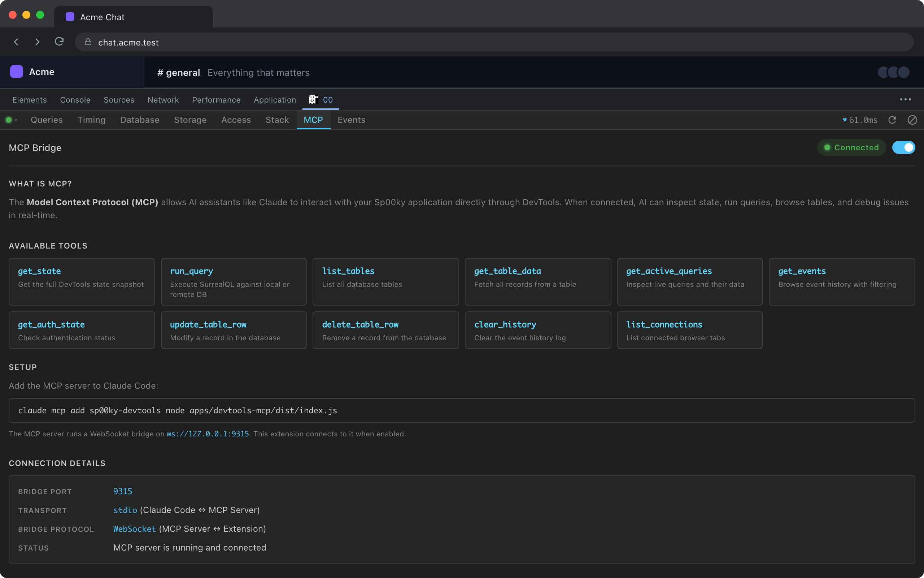The width and height of the screenshot is (924, 578).
Task: Click the "Everything that matters" channel topic
Action: [258, 73]
